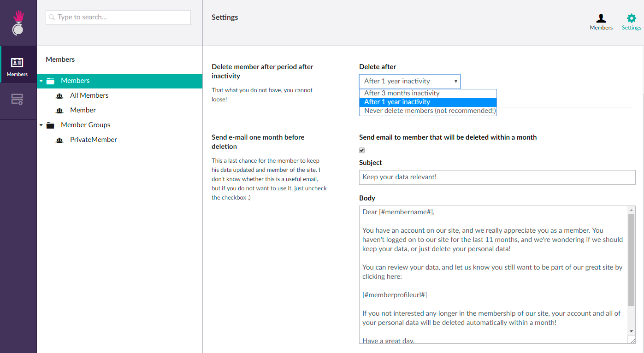Viewport: 644px width, 353px height.
Task: Click the Member Groups folder icon
Action: (51, 125)
